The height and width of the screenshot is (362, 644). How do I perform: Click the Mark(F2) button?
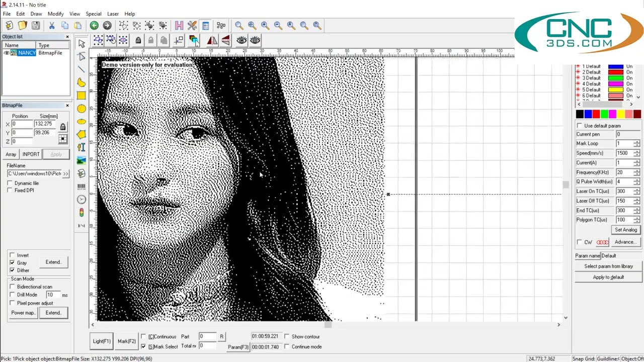tap(127, 341)
